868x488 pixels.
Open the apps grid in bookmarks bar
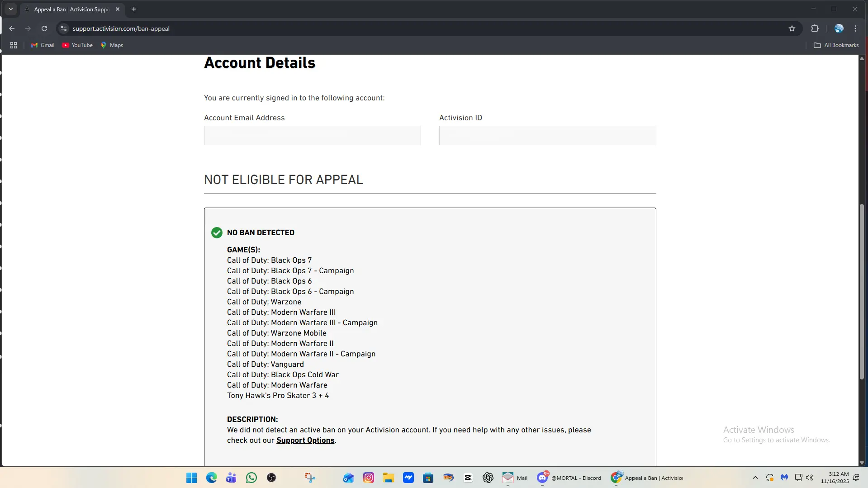pyautogui.click(x=14, y=45)
